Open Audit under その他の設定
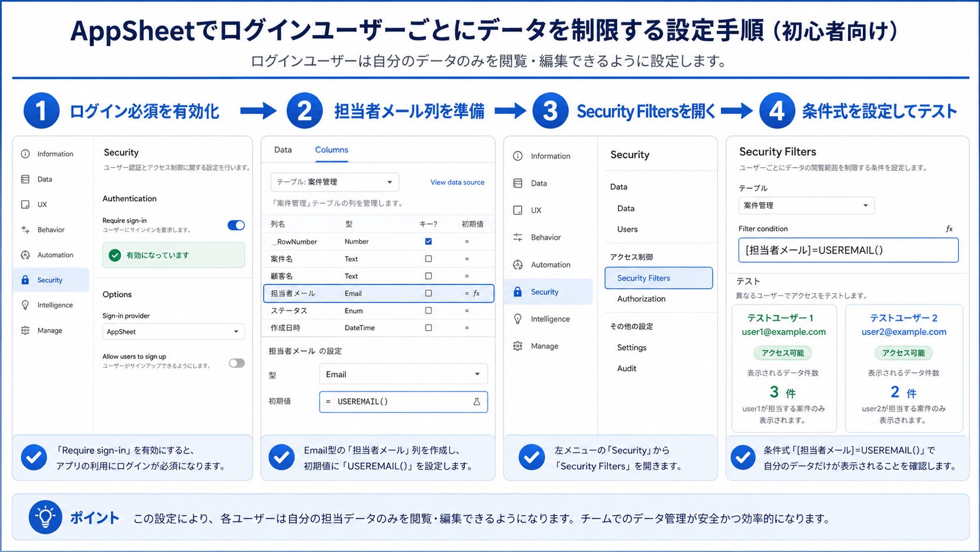The image size is (980, 552). tap(627, 368)
